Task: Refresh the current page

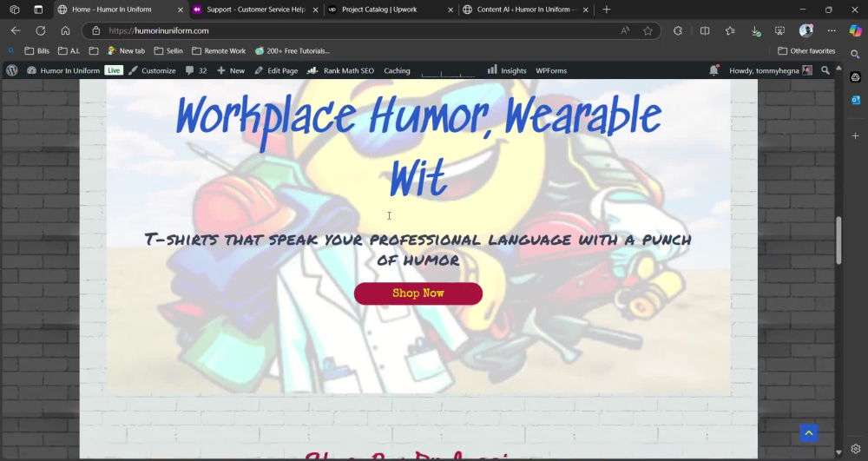Action: (41, 30)
